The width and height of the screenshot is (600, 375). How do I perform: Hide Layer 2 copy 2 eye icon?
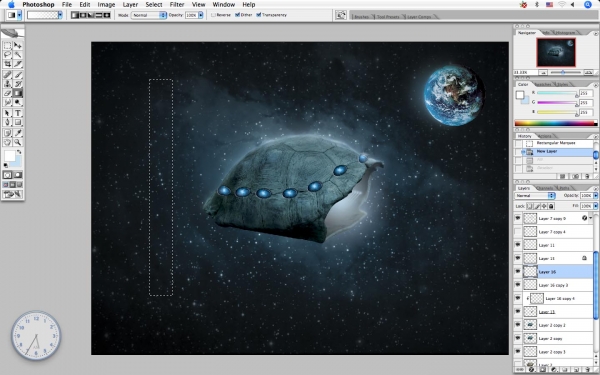click(x=518, y=325)
